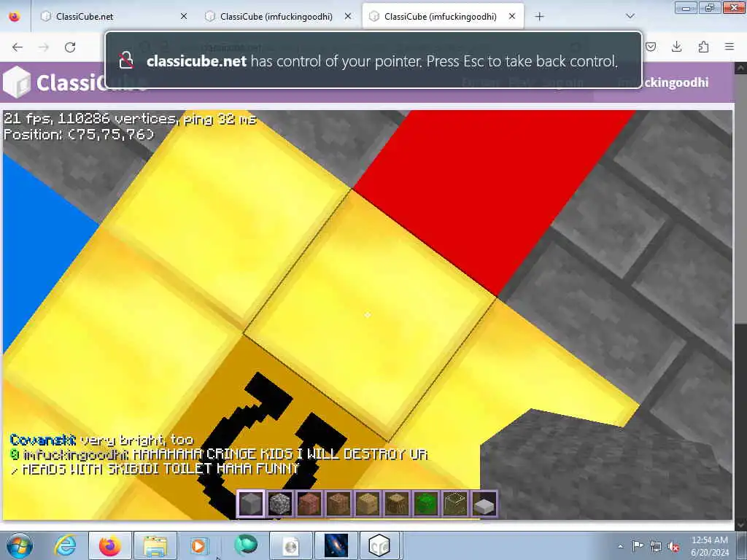747x560 pixels.
Task: Open the Firefox hamburger application menu
Action: coord(729,47)
